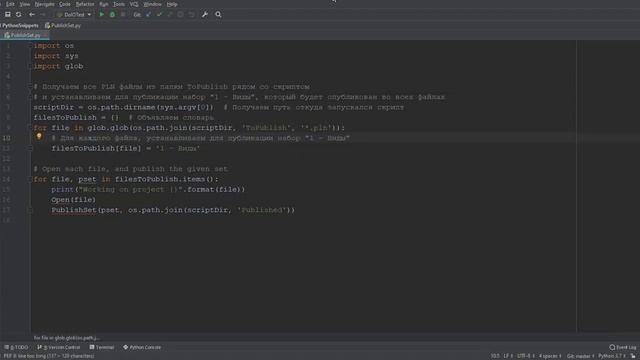Open the Window menu

coord(153,4)
